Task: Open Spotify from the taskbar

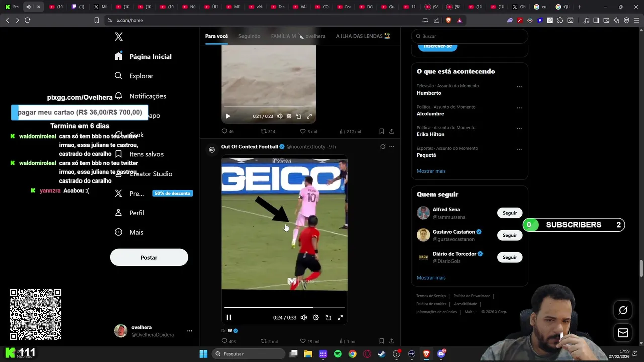Action: tap(338, 354)
